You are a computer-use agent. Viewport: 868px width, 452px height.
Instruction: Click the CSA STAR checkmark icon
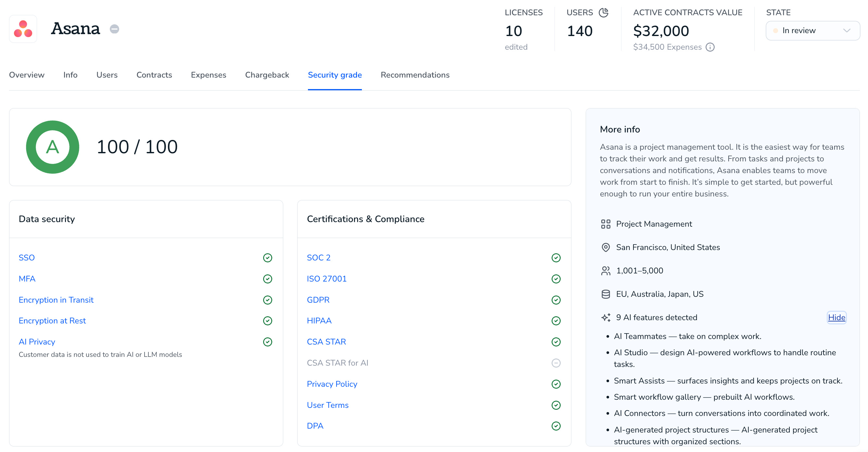tap(556, 342)
